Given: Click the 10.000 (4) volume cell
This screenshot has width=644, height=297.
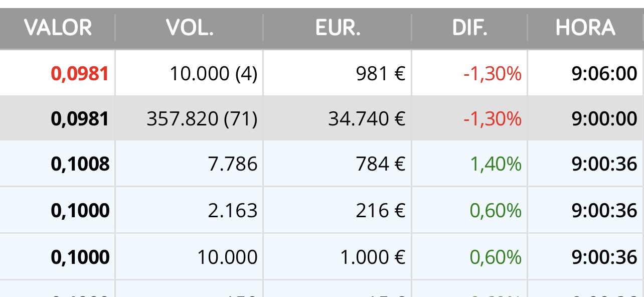Looking at the screenshot, I should [213, 74].
